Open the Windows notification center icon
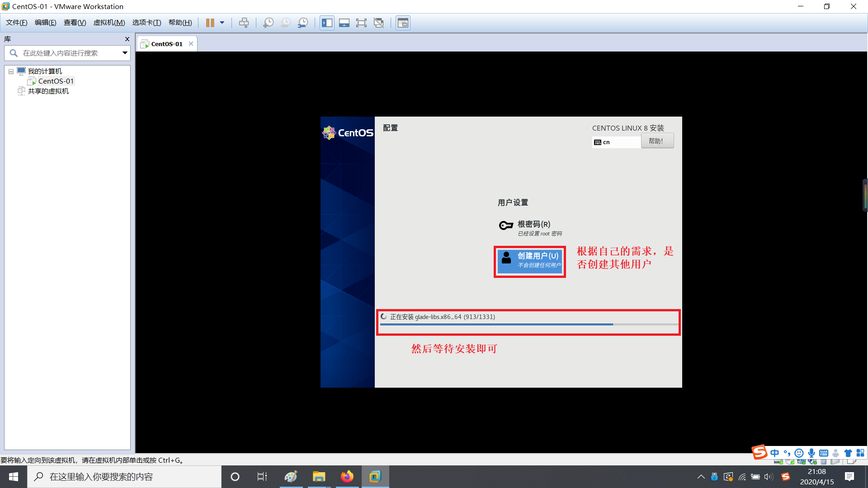The width and height of the screenshot is (868, 488). (x=849, y=477)
